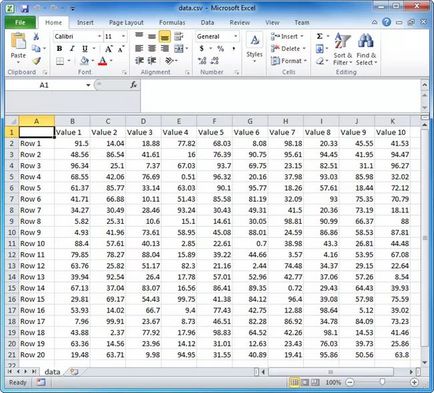Center text horizontally
This screenshot has height=393, width=434.
[152, 49]
